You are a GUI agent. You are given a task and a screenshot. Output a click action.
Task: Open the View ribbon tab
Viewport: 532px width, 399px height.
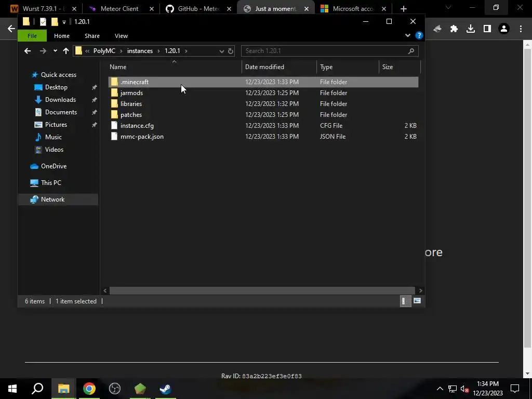coord(121,36)
